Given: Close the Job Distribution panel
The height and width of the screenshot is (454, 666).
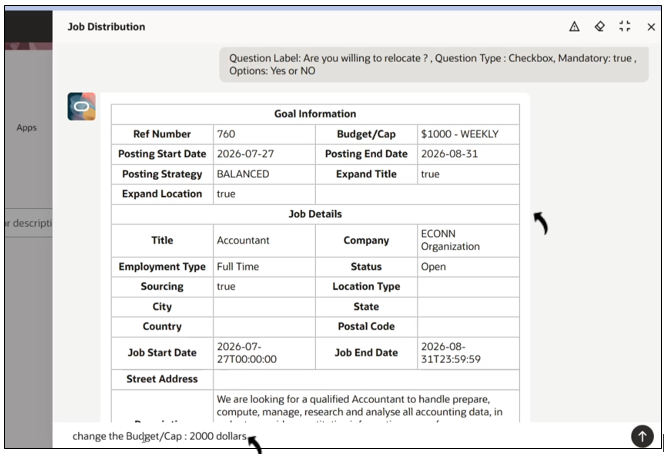Looking at the screenshot, I should [651, 27].
